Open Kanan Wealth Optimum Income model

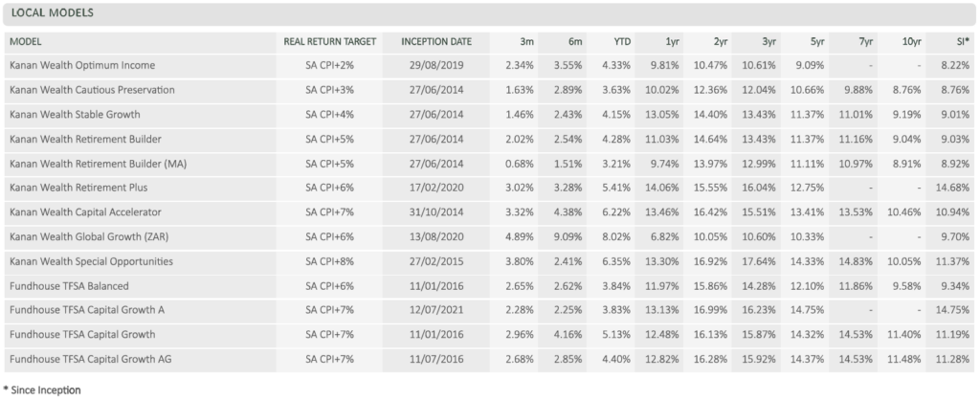tap(82, 65)
